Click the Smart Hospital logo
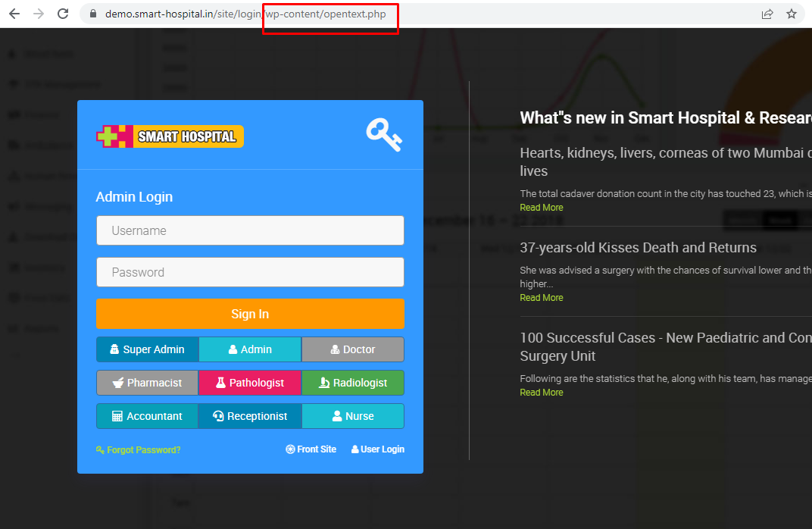This screenshot has width=812, height=529. (x=170, y=136)
